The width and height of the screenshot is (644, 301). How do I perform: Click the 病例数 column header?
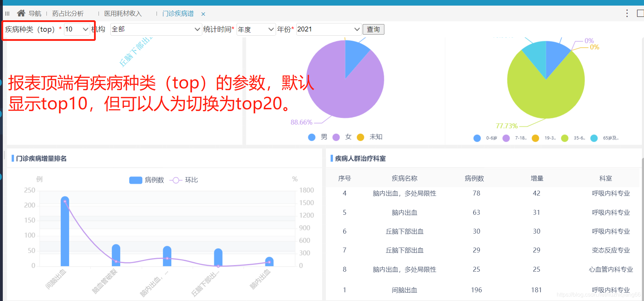pos(474,178)
